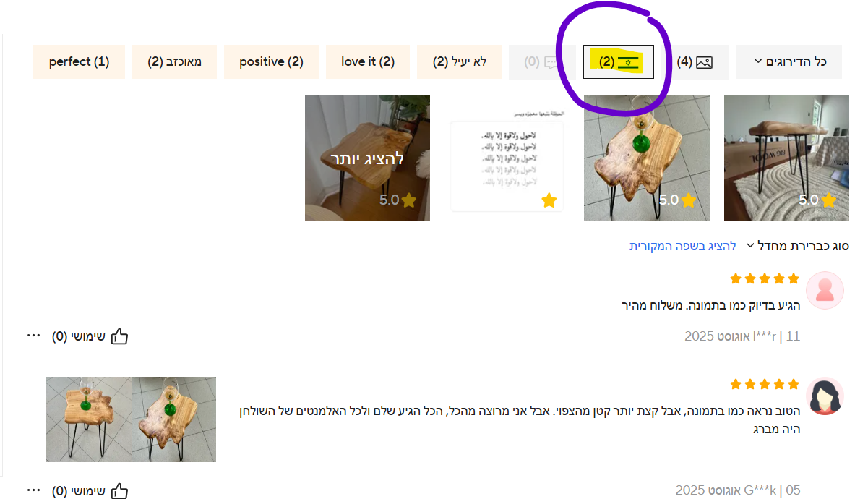The width and height of the screenshot is (868, 499).
Task: Select the 'perfect (1)' tag filter
Action: 79,62
